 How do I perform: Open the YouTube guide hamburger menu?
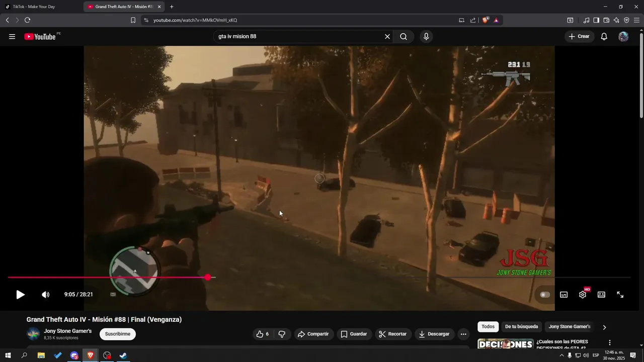(12, 37)
